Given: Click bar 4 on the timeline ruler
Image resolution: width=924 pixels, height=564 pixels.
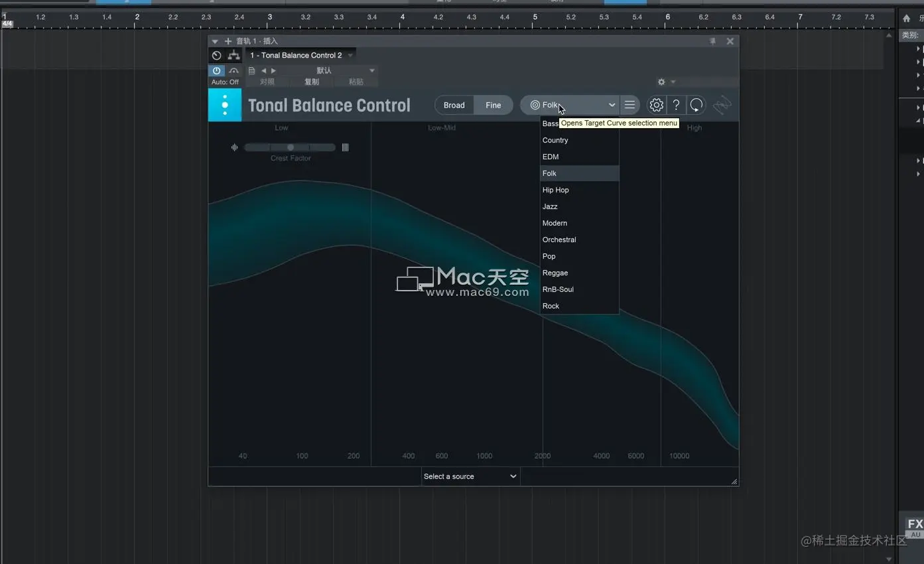Looking at the screenshot, I should click(403, 17).
